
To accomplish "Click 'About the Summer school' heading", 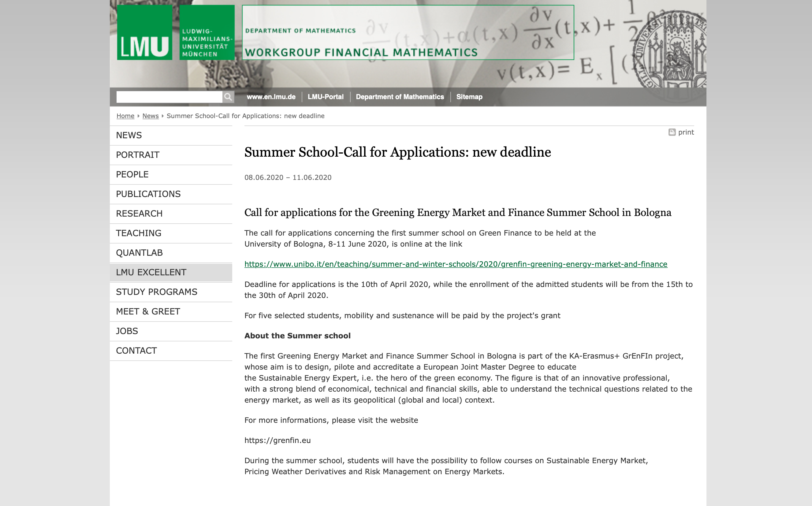I will tap(298, 336).
